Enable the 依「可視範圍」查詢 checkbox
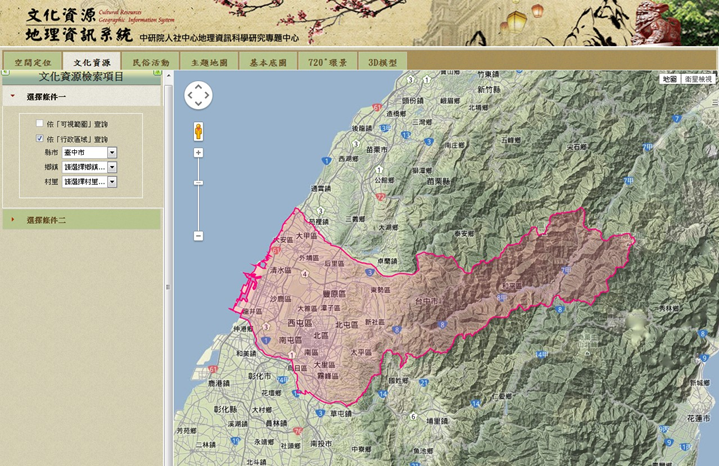Screen dimensions: 719x466 pos(40,123)
